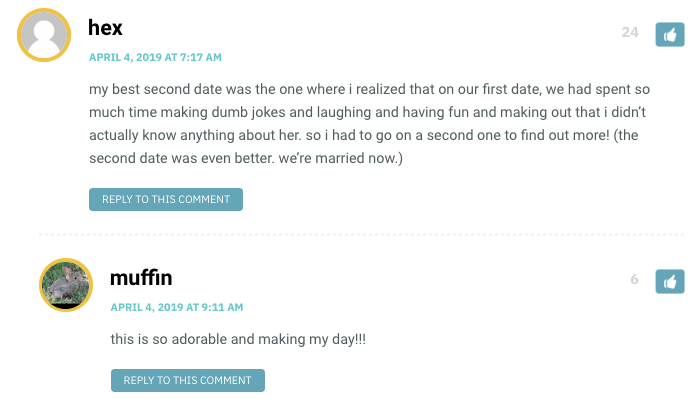The width and height of the screenshot is (698, 407).
Task: Click the phrase "we're married now.)" in hex's comment
Action: click(x=341, y=158)
